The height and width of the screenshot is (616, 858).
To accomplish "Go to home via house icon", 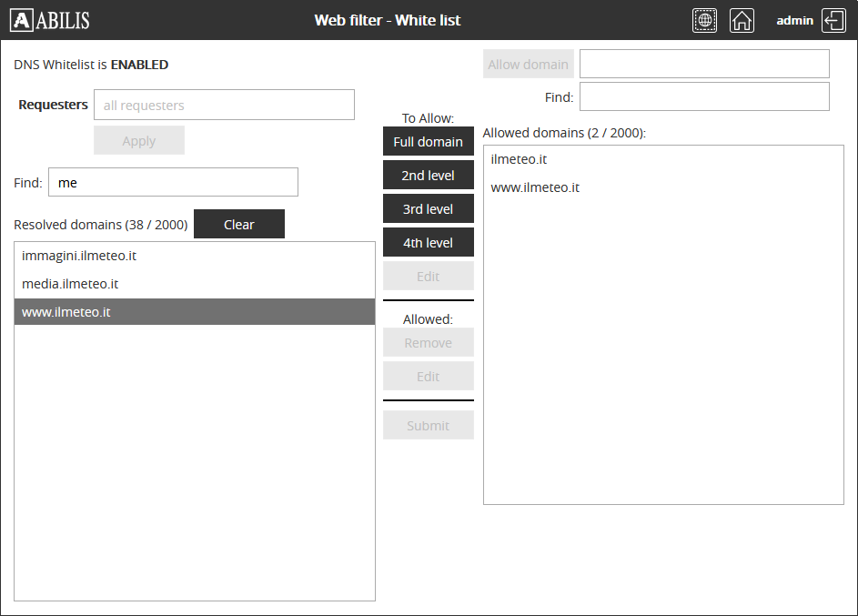I will [x=742, y=20].
